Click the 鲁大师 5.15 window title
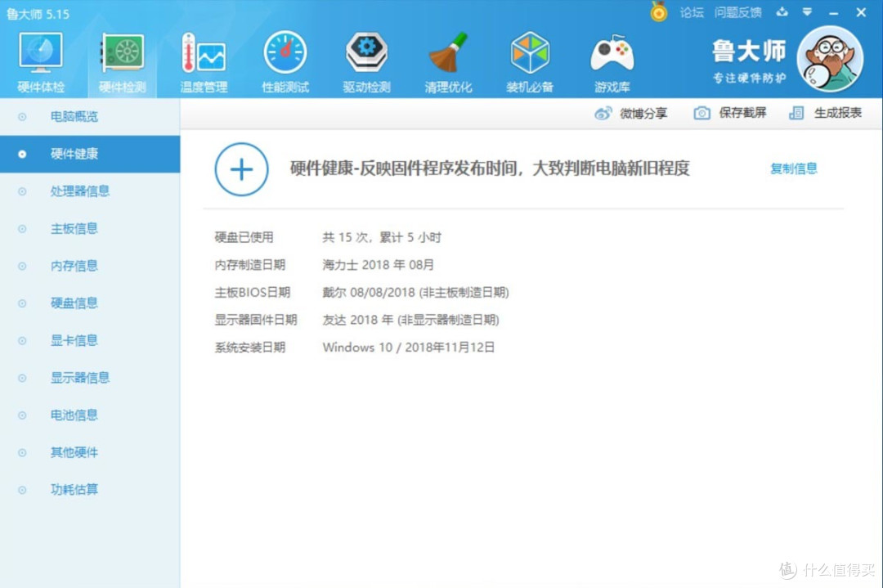This screenshot has width=883, height=588. (38, 14)
